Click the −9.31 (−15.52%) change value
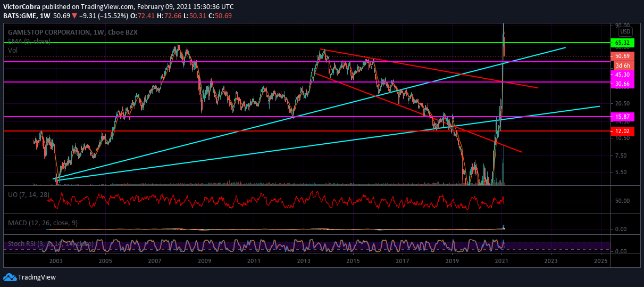This screenshot has height=287, width=644. 104,16
